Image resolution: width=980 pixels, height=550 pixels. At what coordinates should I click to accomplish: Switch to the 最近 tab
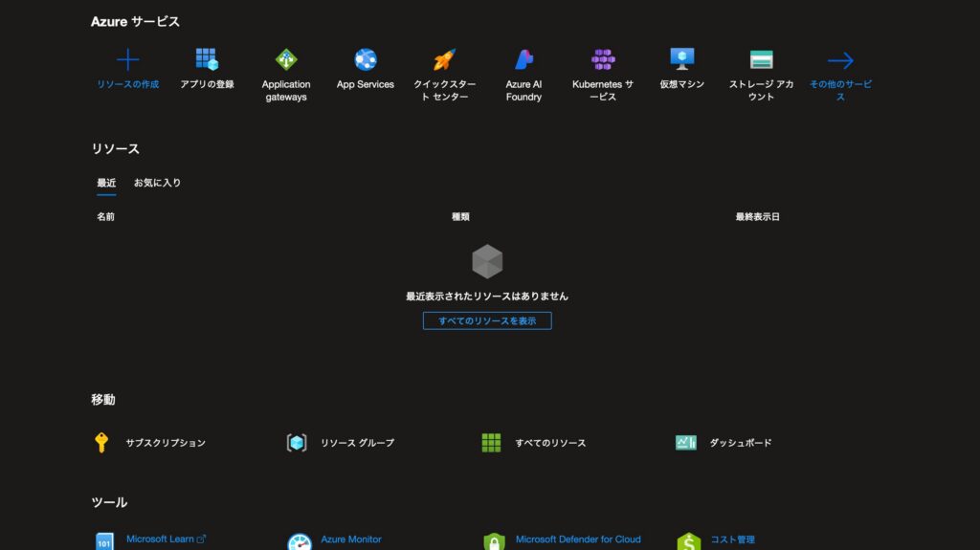(106, 183)
